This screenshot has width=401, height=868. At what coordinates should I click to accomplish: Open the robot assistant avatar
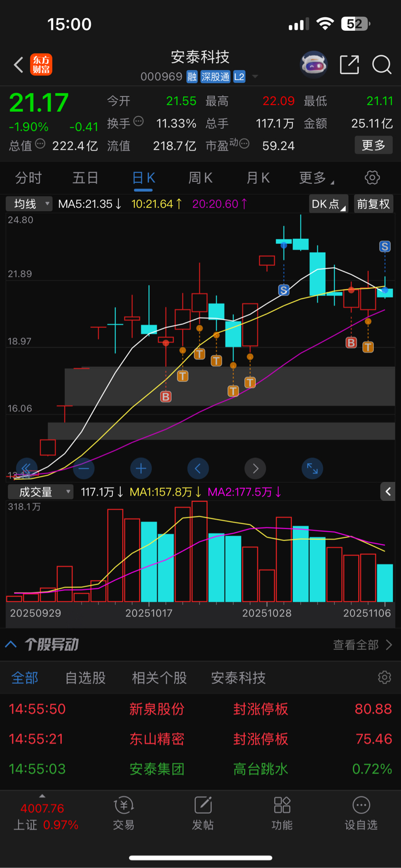pyautogui.click(x=314, y=65)
